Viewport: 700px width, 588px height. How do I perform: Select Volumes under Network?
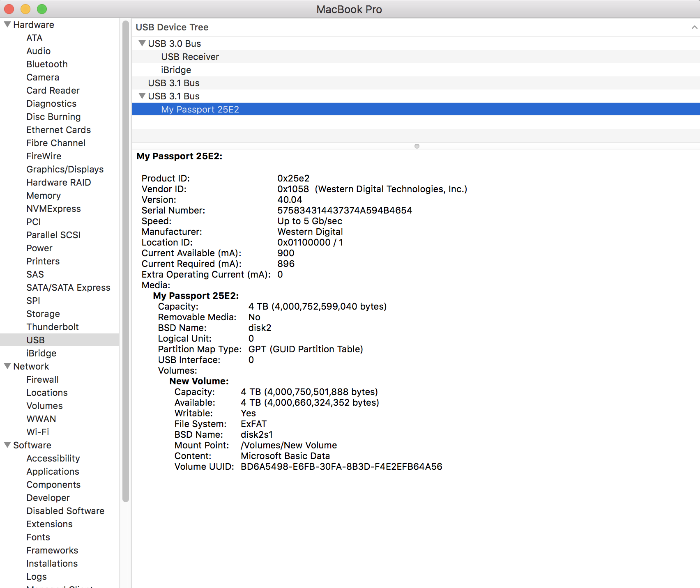[x=45, y=406]
